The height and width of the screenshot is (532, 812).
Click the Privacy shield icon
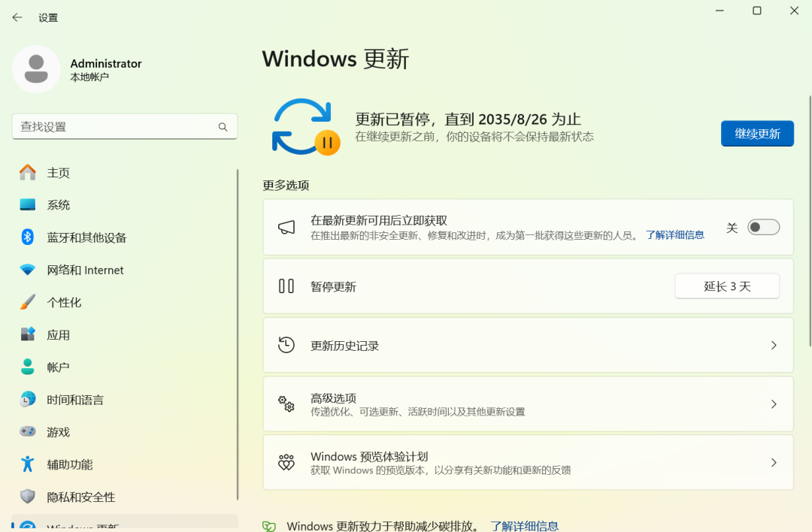[x=28, y=496]
